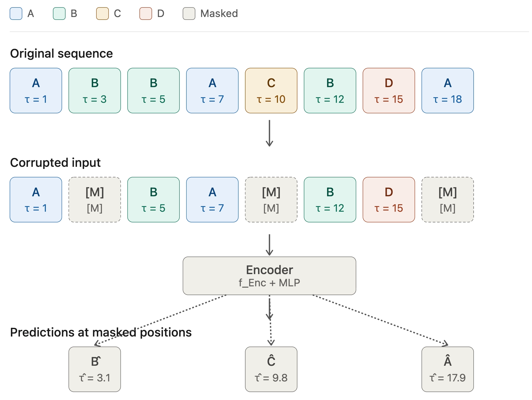Screen dimensions: 532x400
Task: Click the blue A legend swatch
Action: pos(16,14)
